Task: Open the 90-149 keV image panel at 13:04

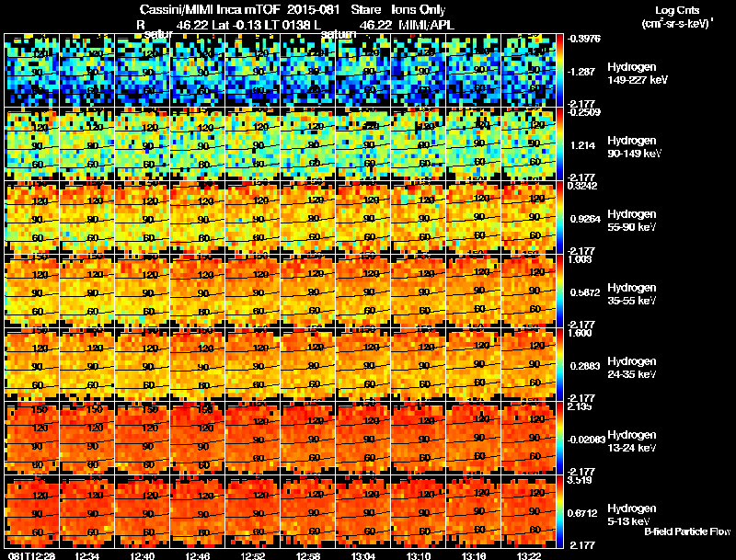Action: [x=363, y=144]
